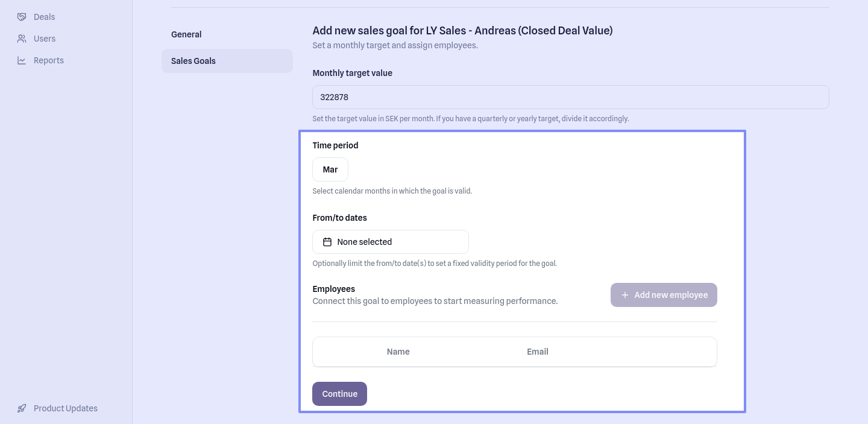Switch to the General settings tab
This screenshot has width=868, height=424.
pyautogui.click(x=186, y=34)
